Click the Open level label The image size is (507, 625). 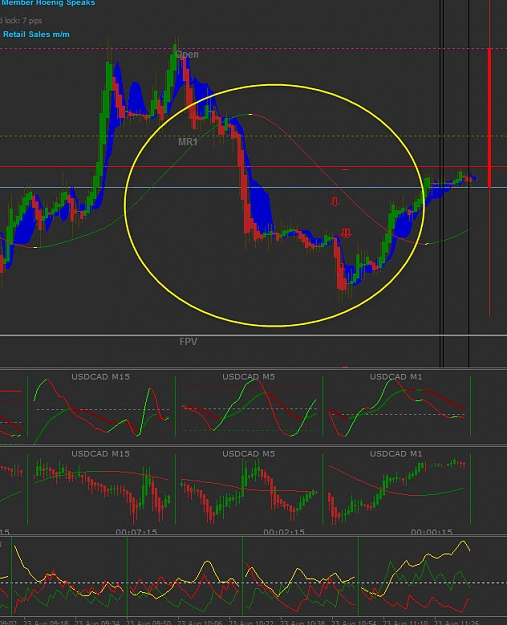[x=187, y=54]
